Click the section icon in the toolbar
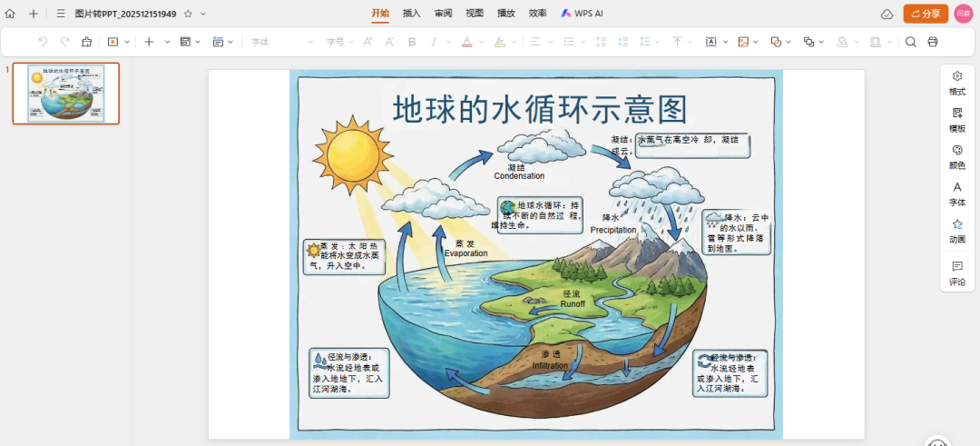 [218, 41]
